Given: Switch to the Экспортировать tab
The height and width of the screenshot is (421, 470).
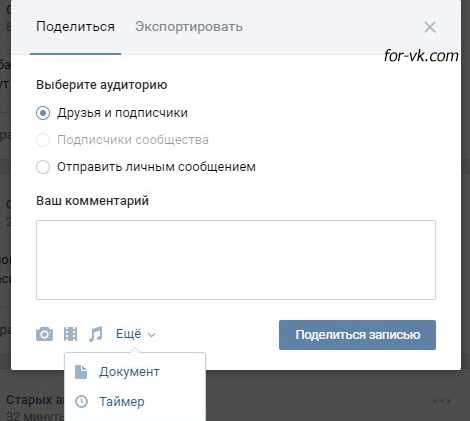Looking at the screenshot, I should pyautogui.click(x=189, y=27).
